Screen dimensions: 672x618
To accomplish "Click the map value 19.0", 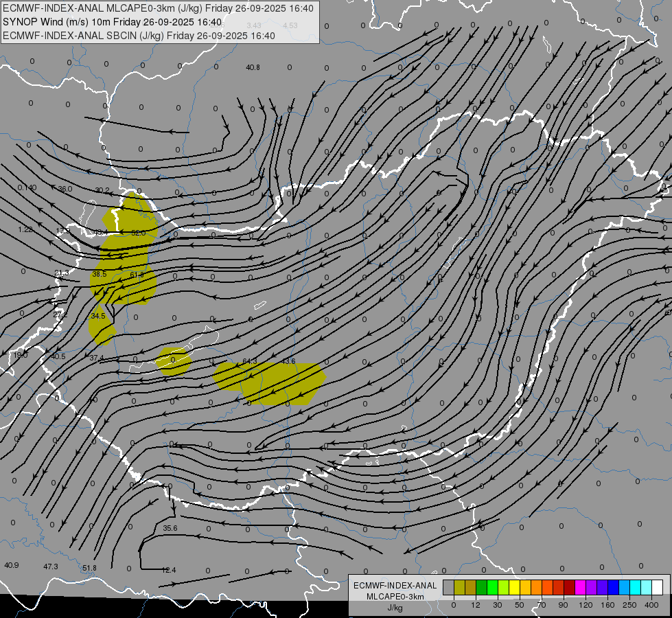I will [21, 356].
